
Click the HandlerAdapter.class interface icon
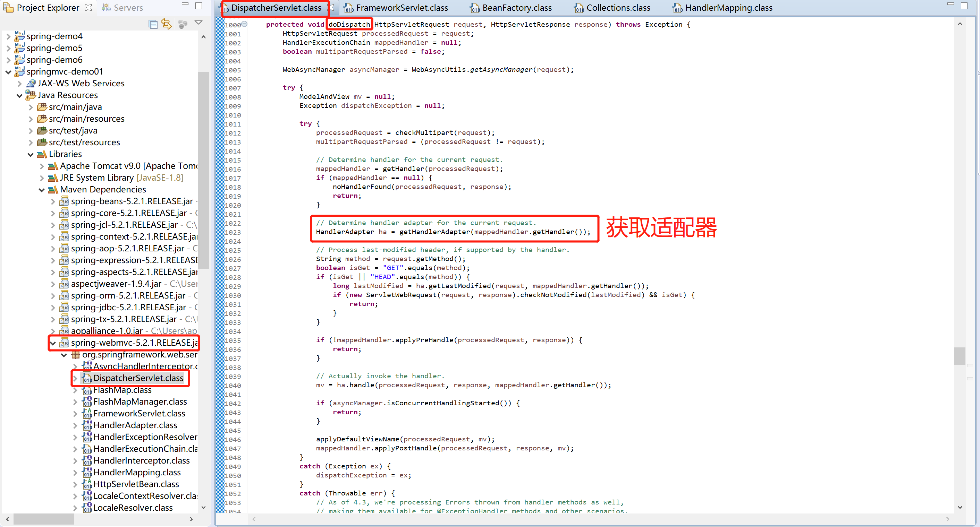point(87,425)
